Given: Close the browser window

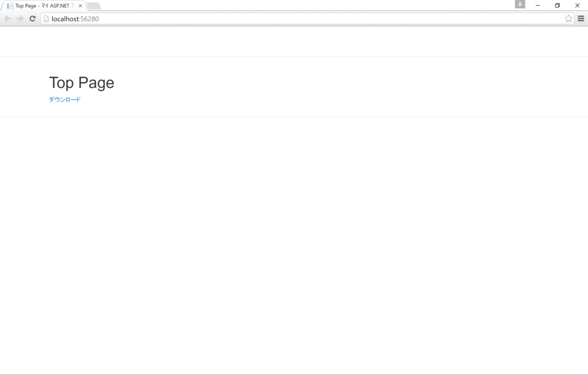Looking at the screenshot, I should (x=577, y=5).
